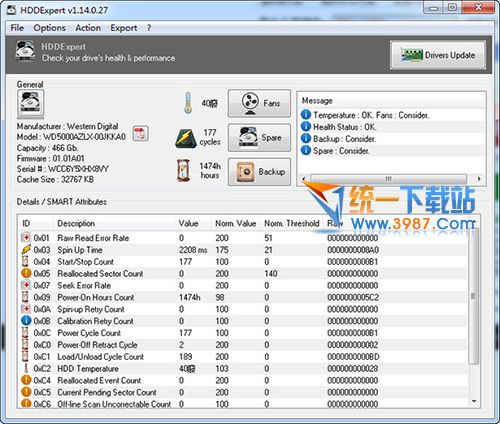Image resolution: width=500 pixels, height=424 pixels.
Task: Click the Model WD5000AZLX text
Action: [71, 137]
